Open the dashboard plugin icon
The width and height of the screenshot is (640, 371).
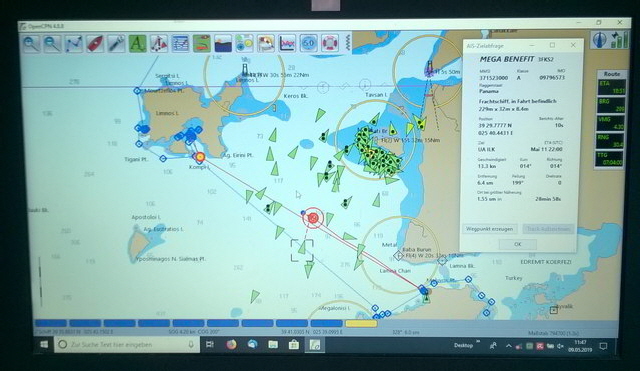click(x=309, y=43)
